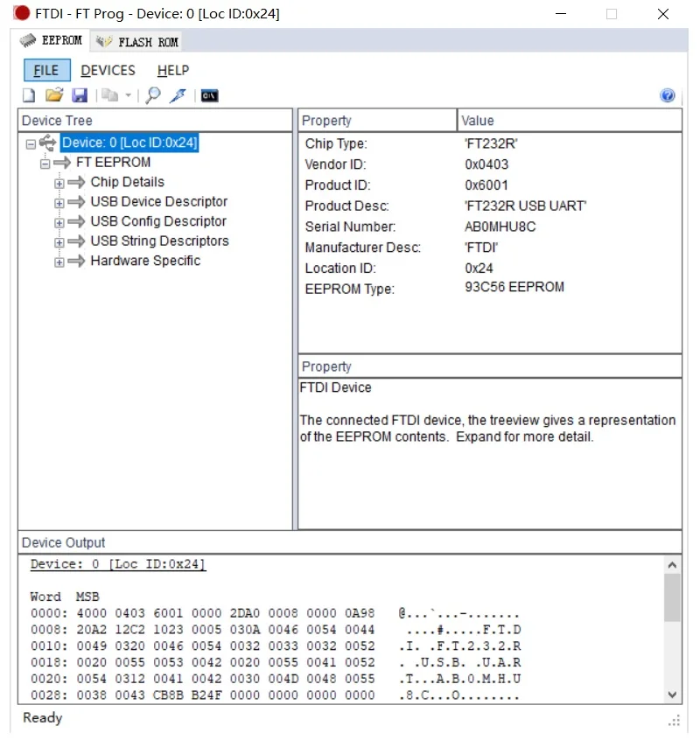Click the blue help question mark icon

pyautogui.click(x=668, y=95)
